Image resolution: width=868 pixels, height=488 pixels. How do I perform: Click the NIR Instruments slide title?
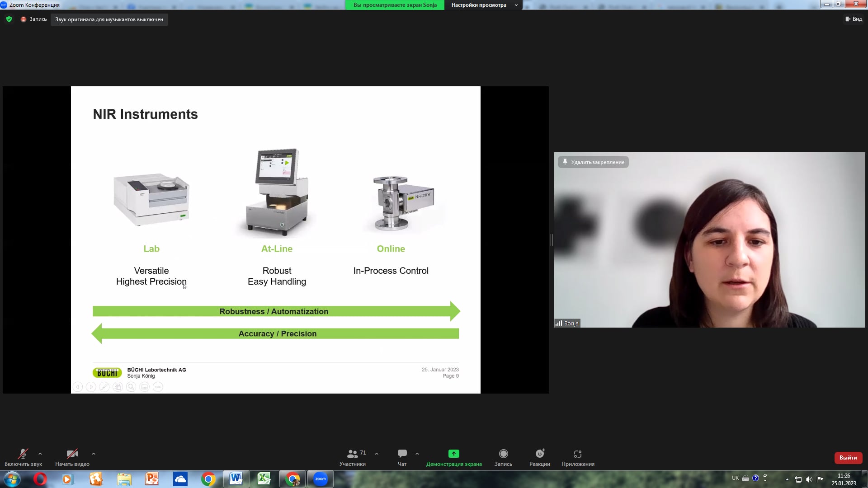pyautogui.click(x=145, y=114)
